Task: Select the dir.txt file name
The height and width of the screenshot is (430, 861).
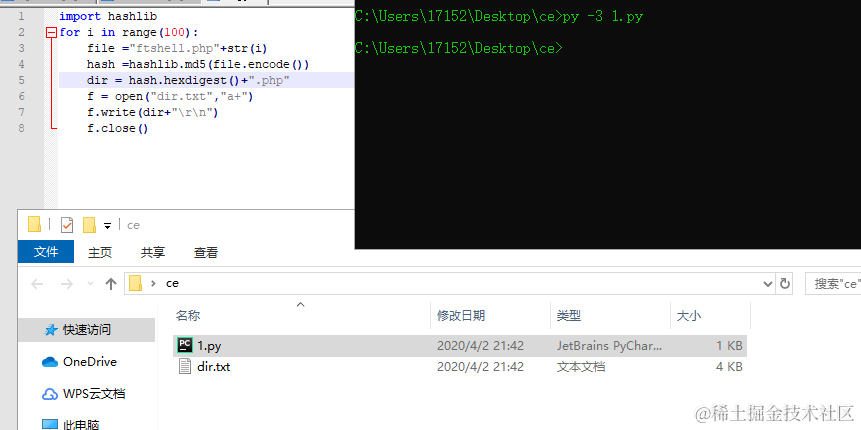Action: 214,367
